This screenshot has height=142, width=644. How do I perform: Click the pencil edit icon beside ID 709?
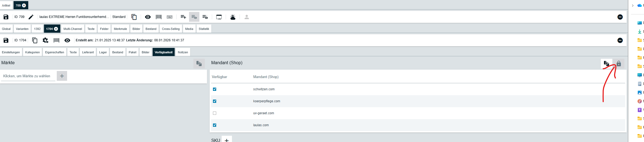[x=31, y=17]
